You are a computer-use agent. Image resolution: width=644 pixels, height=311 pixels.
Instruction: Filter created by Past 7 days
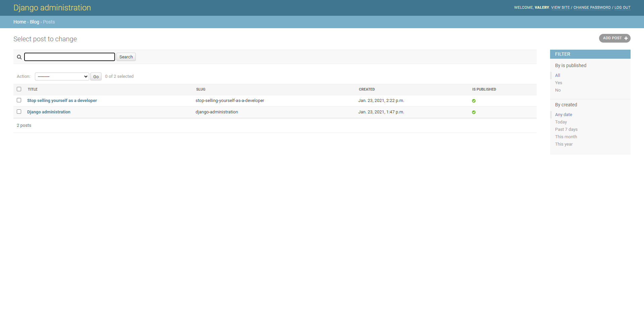click(x=566, y=129)
